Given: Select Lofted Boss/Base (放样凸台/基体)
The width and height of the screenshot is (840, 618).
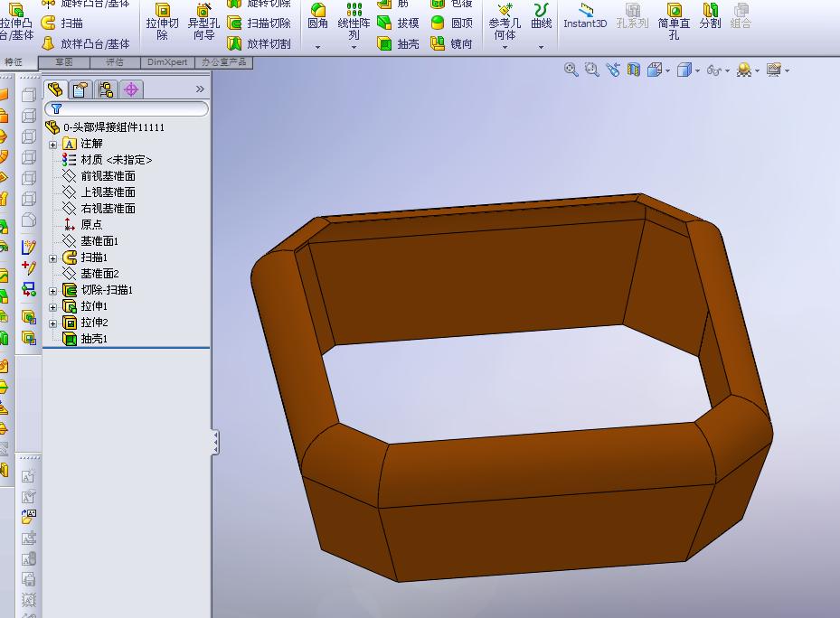Looking at the screenshot, I should 85,44.
